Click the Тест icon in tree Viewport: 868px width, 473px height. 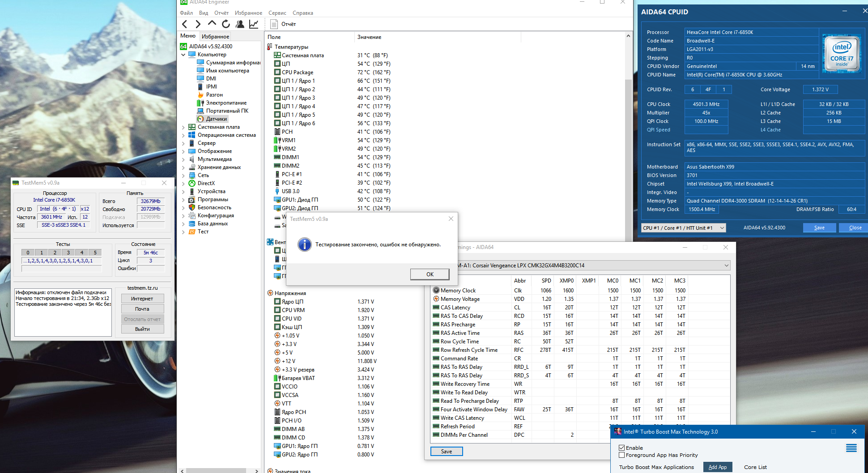click(x=192, y=232)
